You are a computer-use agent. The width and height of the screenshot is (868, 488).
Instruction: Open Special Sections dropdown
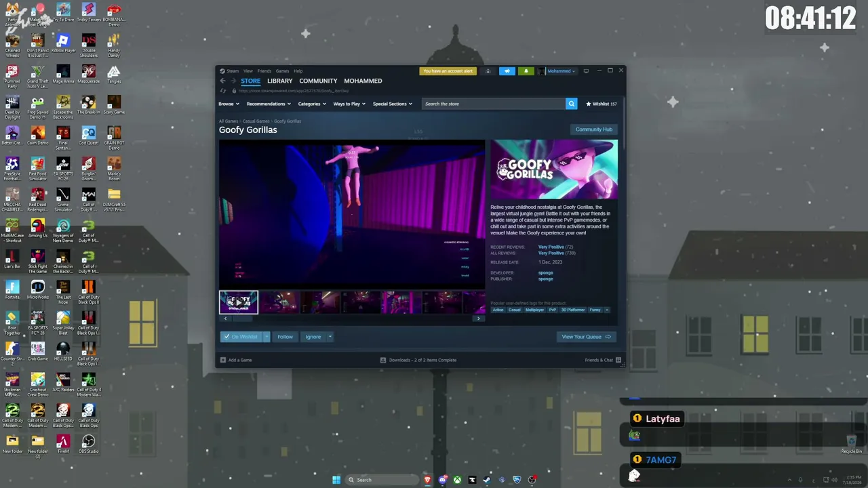pyautogui.click(x=393, y=104)
